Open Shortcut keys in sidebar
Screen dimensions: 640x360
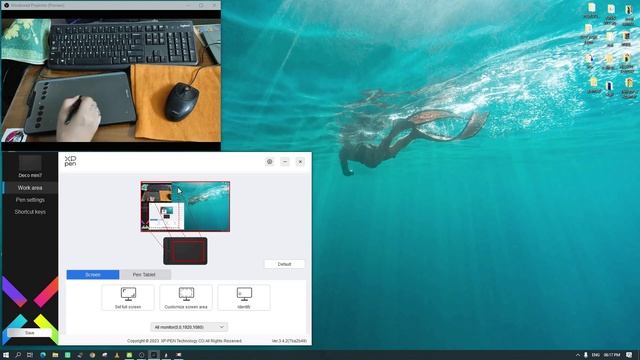tap(30, 212)
